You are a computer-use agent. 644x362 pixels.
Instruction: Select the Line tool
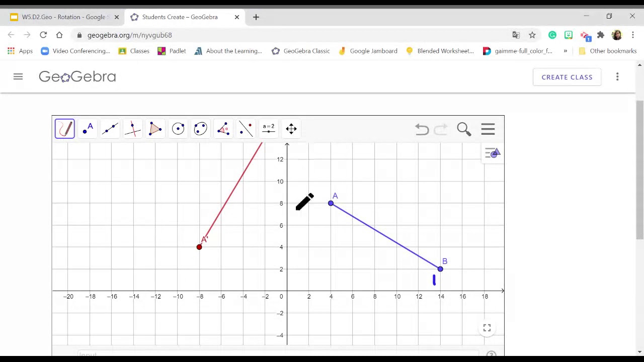pos(110,129)
